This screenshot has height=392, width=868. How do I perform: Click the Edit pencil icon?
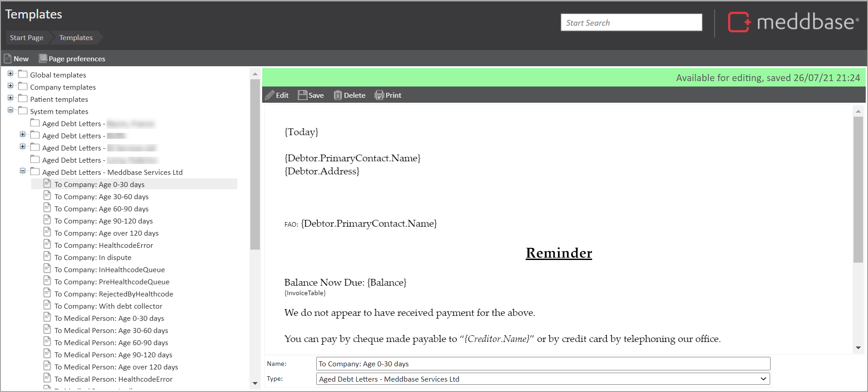pyautogui.click(x=270, y=95)
